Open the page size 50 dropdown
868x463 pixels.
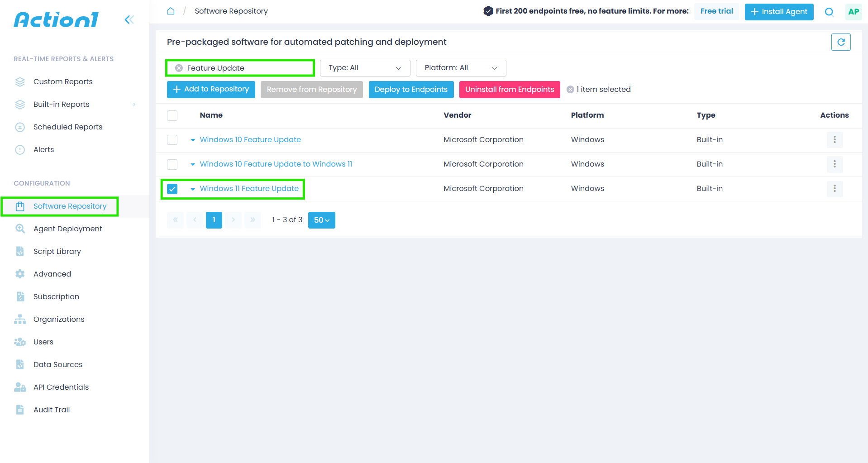321,220
